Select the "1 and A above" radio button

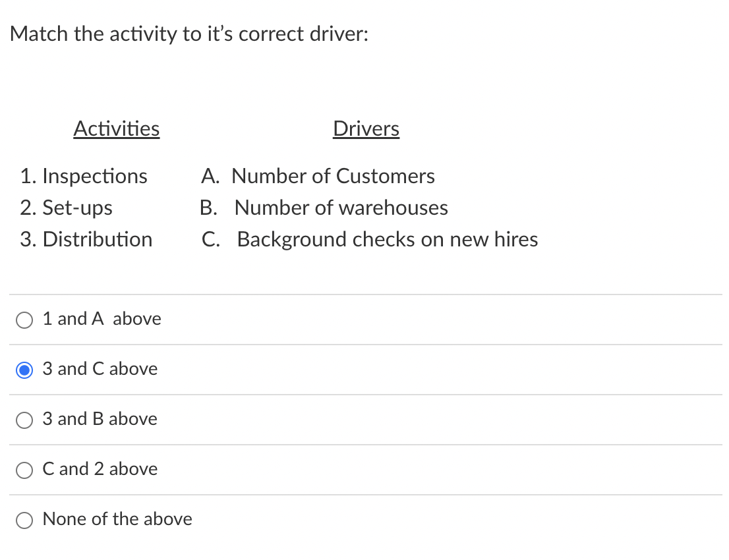pyautogui.click(x=24, y=320)
